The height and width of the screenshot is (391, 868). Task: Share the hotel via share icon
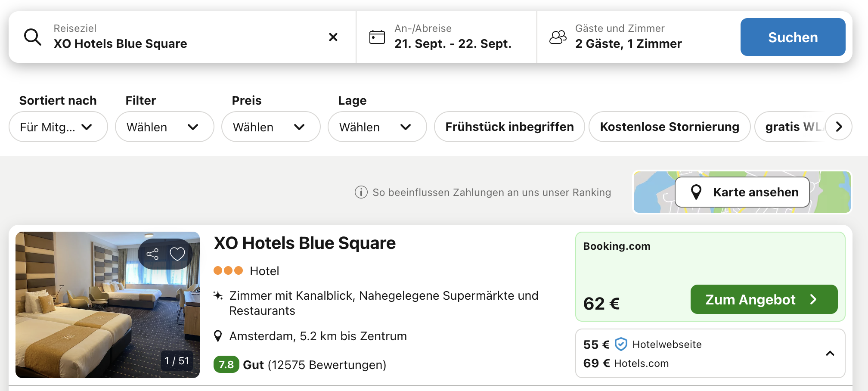152,254
